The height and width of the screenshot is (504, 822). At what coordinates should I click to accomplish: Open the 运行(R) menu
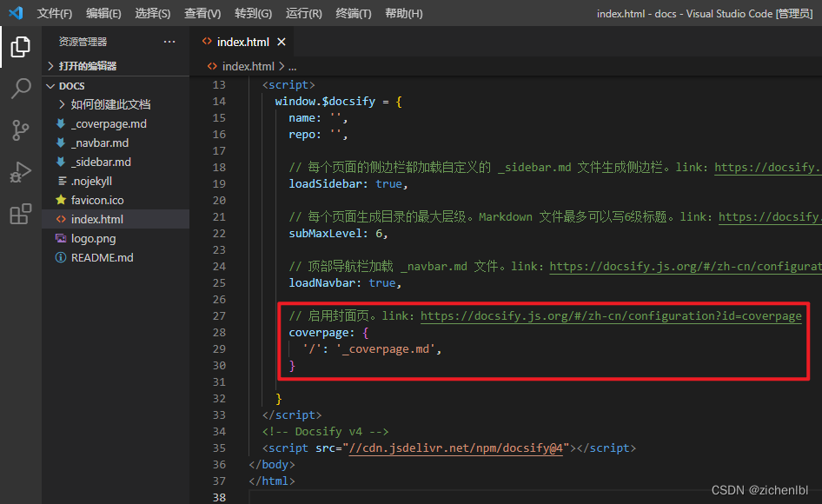point(303,13)
